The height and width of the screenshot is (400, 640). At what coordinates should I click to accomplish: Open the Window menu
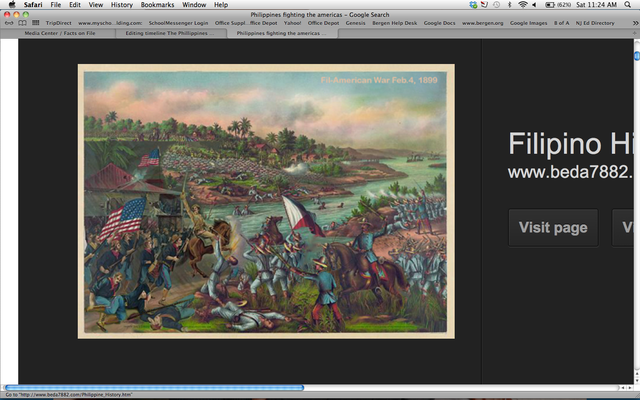(x=194, y=5)
